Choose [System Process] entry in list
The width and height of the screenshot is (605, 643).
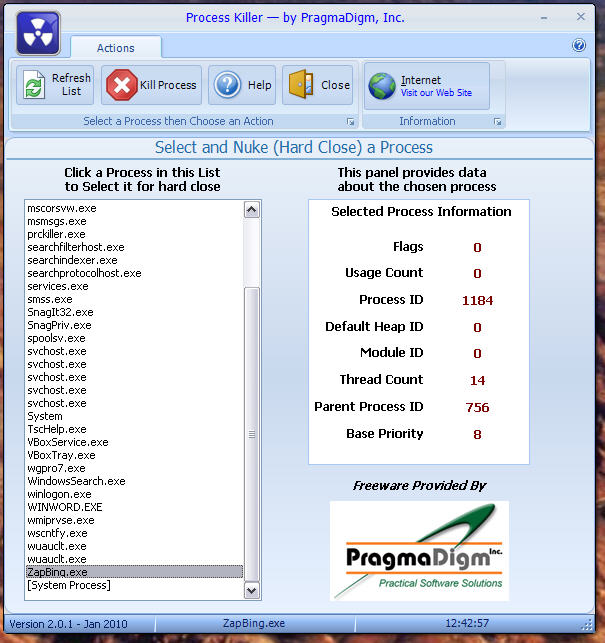click(x=69, y=585)
